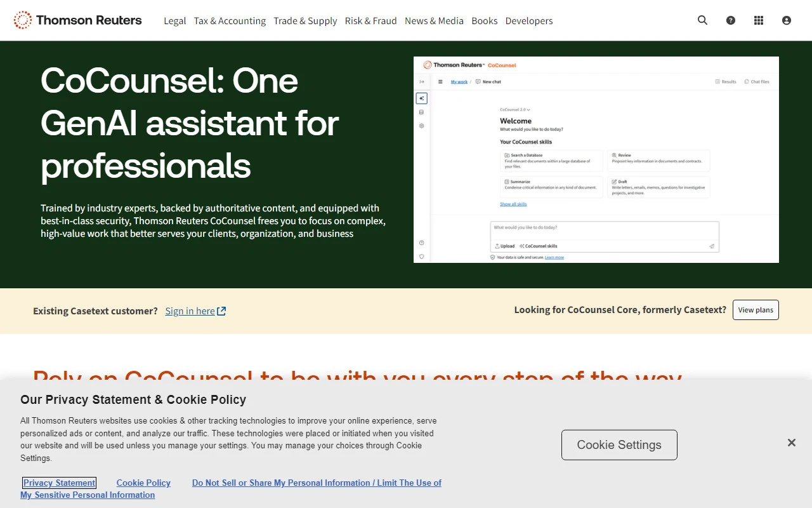Open the Cookie Policy link
812x508 pixels.
click(143, 483)
